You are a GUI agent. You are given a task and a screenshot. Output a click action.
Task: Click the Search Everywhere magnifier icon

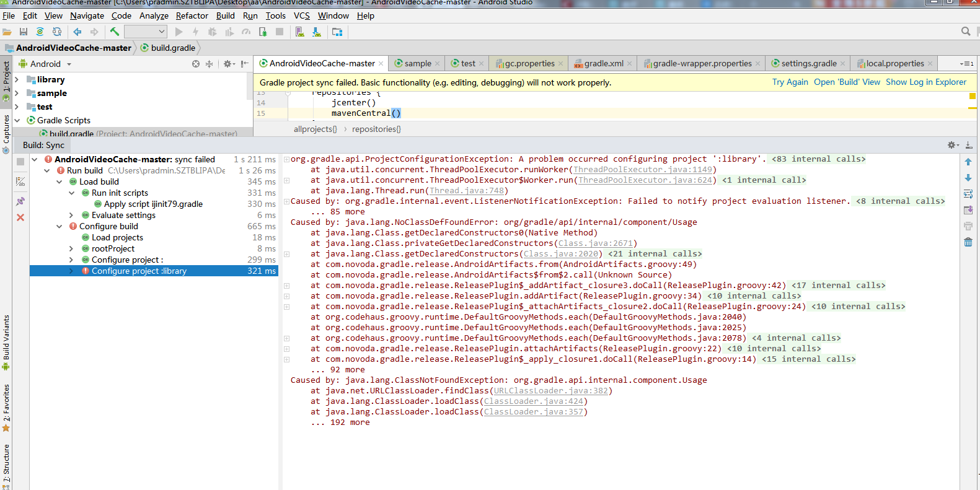click(966, 32)
